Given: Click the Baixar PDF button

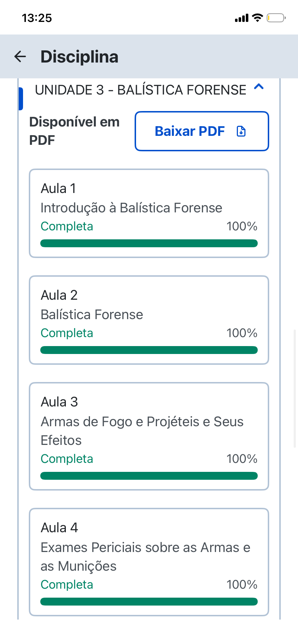Looking at the screenshot, I should pos(202,131).
